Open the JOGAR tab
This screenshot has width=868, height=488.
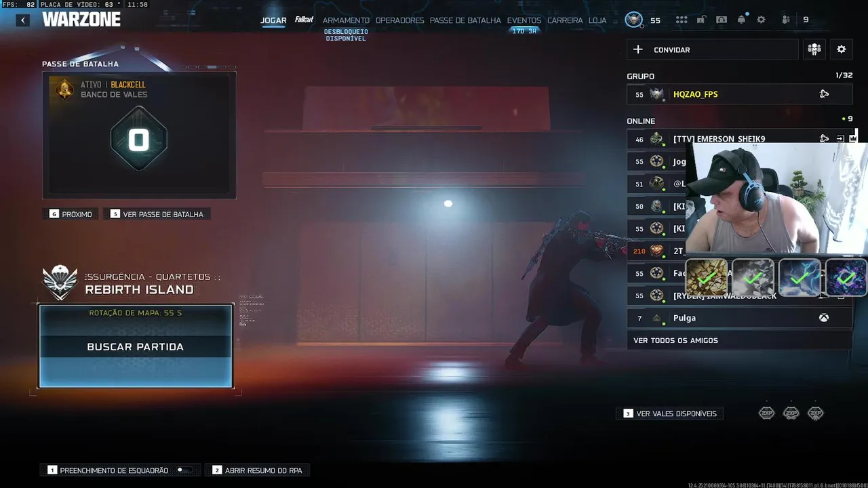pyautogui.click(x=273, y=20)
